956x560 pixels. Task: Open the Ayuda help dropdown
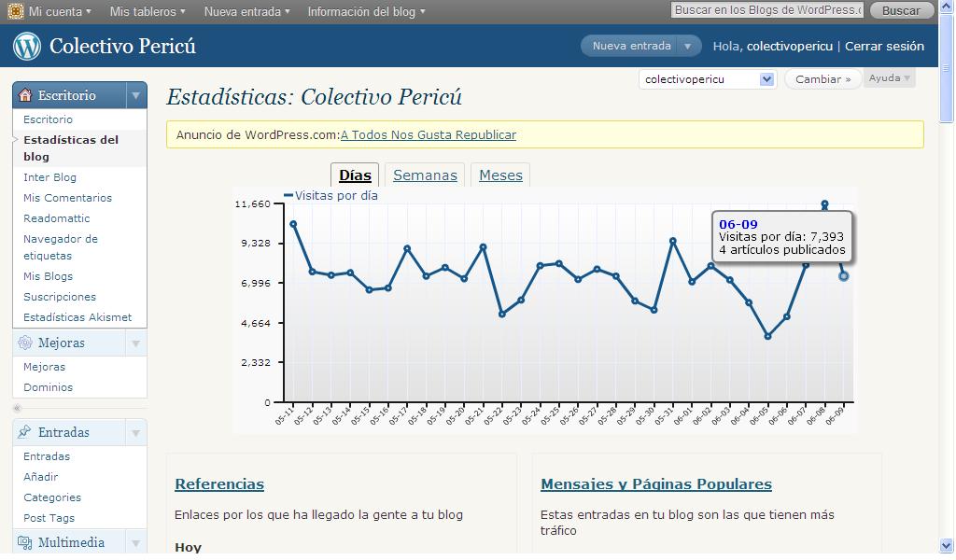point(889,78)
